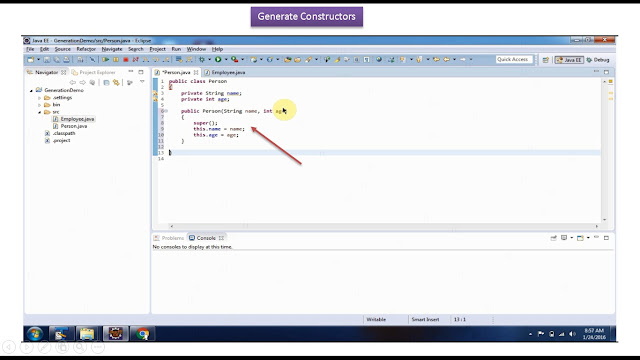Switch to the Java EE perspective

tap(569, 60)
